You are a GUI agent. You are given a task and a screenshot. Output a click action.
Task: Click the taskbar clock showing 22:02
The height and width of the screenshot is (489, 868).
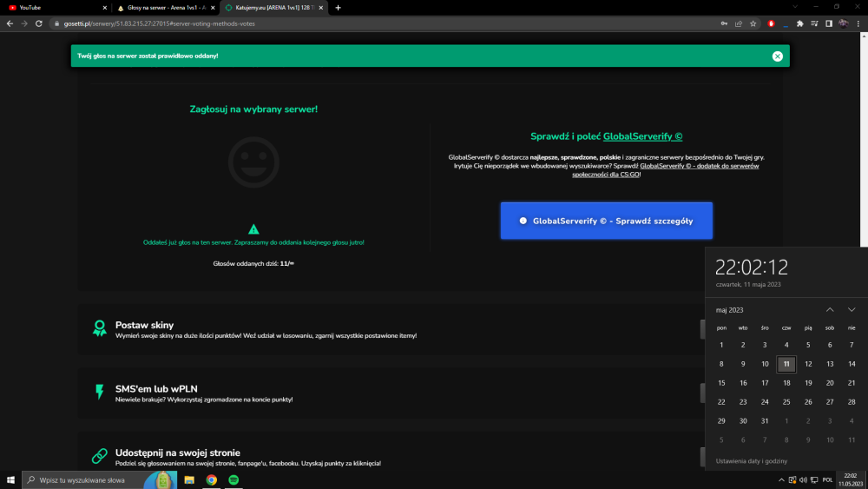point(851,479)
